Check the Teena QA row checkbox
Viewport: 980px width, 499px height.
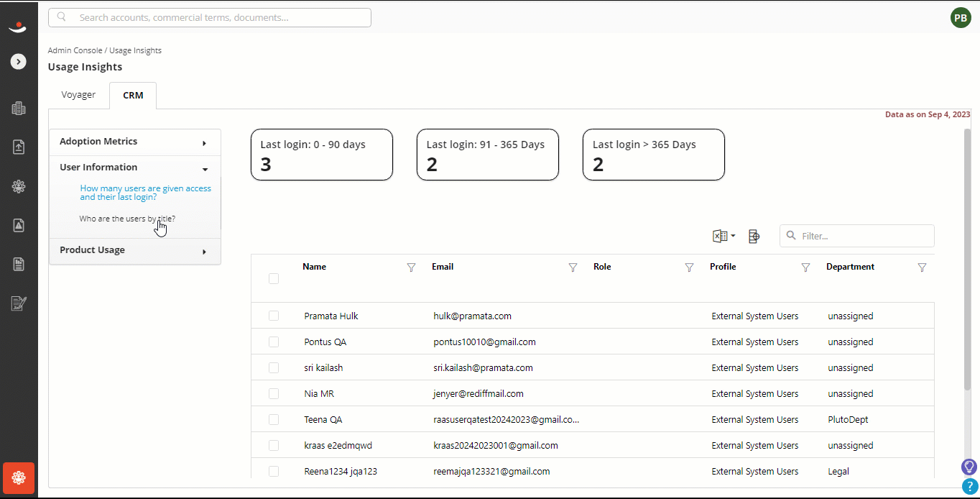pos(274,419)
